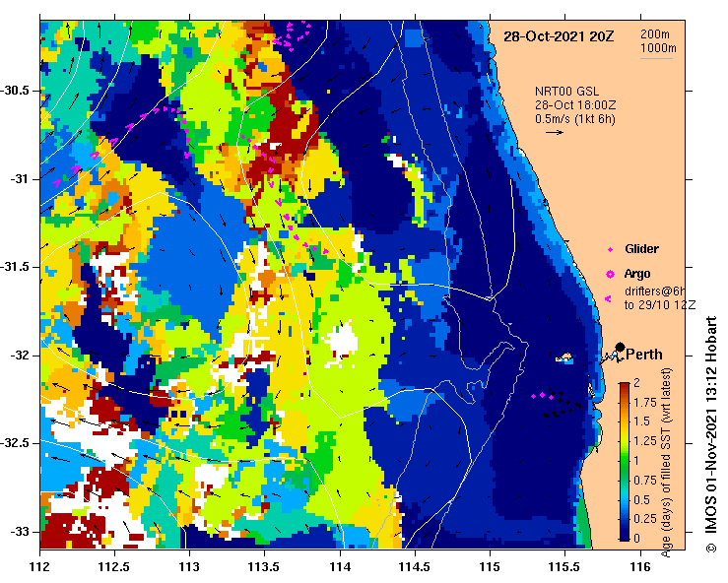Image resolution: width=728 pixels, height=583 pixels.
Task: Click the '113.5' longitude axis label
Action: click(265, 567)
